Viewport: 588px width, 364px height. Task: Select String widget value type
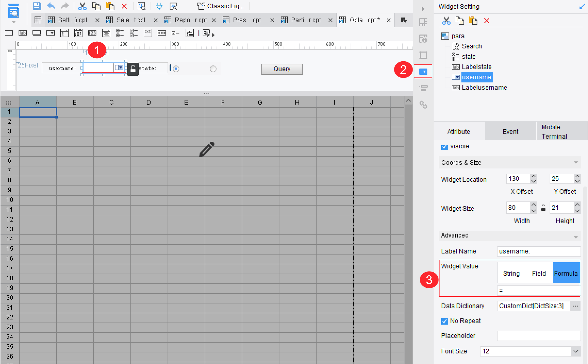point(511,273)
